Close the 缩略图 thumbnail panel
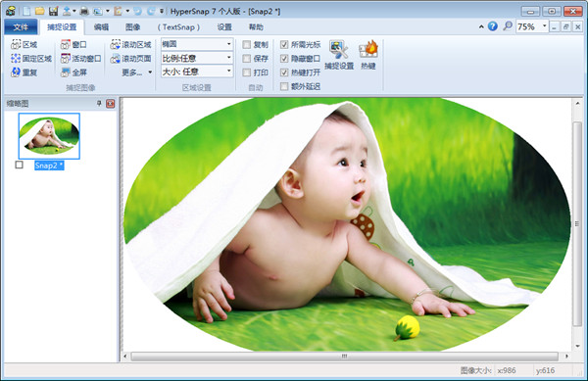This screenshot has height=381, width=588. click(x=110, y=104)
